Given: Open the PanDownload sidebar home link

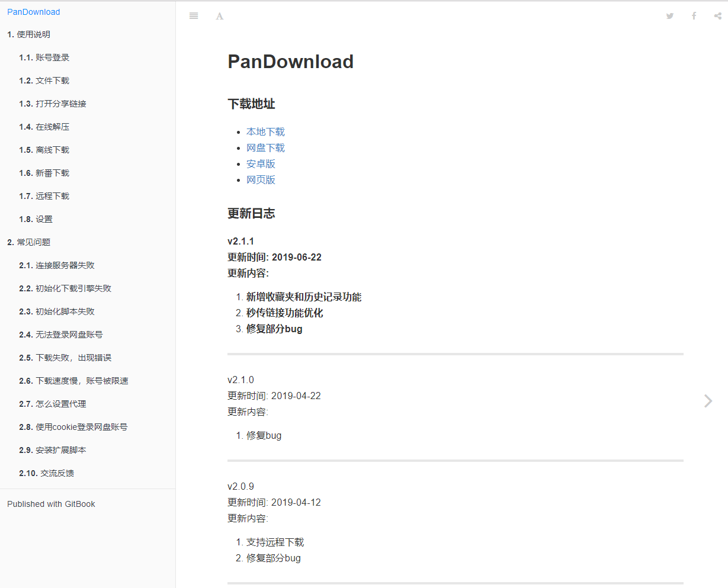Looking at the screenshot, I should point(34,12).
